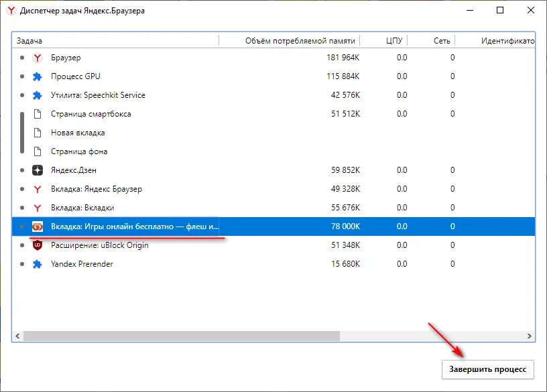Sort processes by the ЦПУ column
The image size is (547, 392).
tap(383, 41)
